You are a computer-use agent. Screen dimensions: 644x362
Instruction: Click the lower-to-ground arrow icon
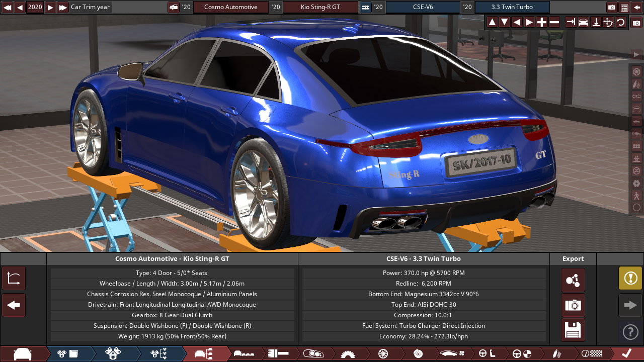tap(596, 22)
